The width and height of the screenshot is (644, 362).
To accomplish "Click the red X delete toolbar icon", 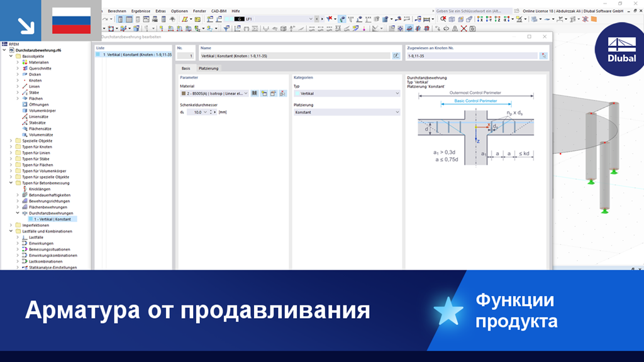I will (464, 28).
